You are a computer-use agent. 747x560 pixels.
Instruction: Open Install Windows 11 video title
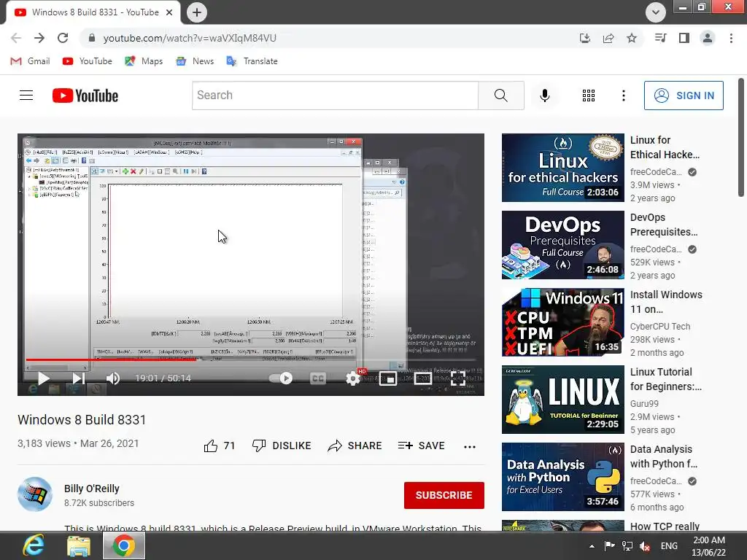(x=666, y=302)
